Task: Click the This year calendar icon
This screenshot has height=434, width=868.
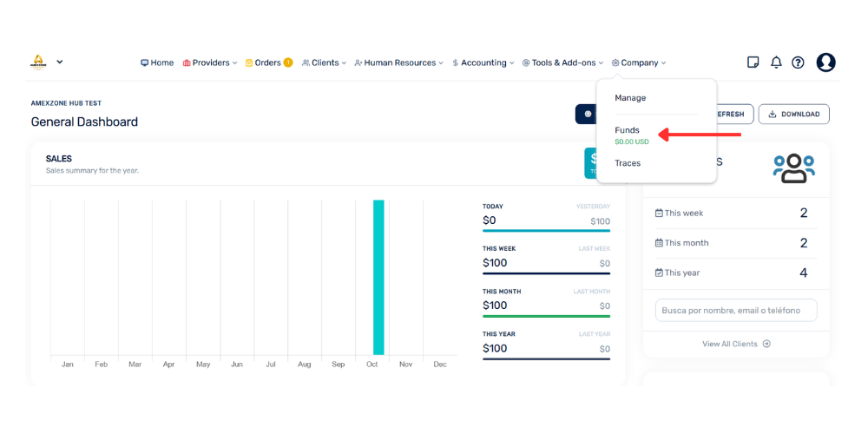Action: point(659,273)
